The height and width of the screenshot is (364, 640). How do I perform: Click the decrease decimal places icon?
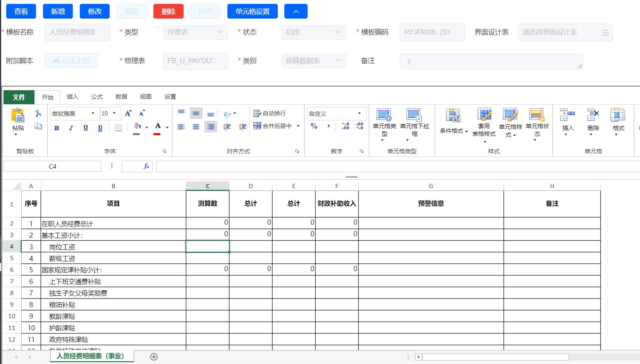click(x=360, y=126)
